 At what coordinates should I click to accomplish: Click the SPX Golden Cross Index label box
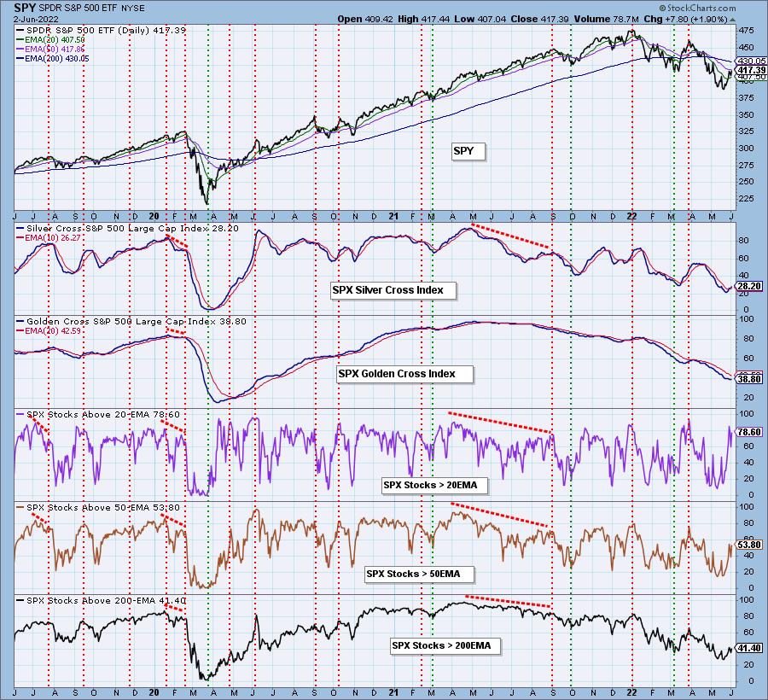coord(404,374)
